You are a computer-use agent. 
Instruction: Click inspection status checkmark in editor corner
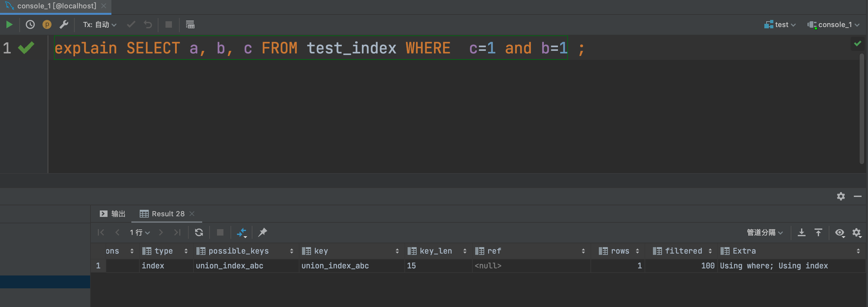[858, 44]
